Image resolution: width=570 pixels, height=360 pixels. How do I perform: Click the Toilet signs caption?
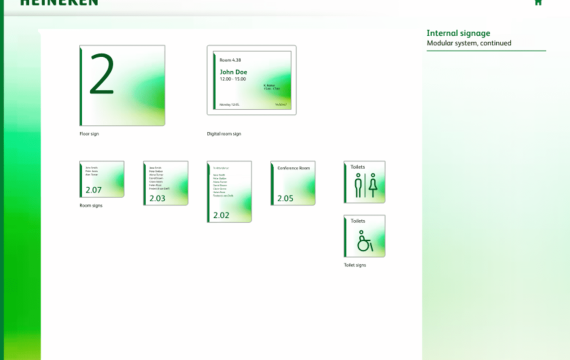(x=355, y=265)
